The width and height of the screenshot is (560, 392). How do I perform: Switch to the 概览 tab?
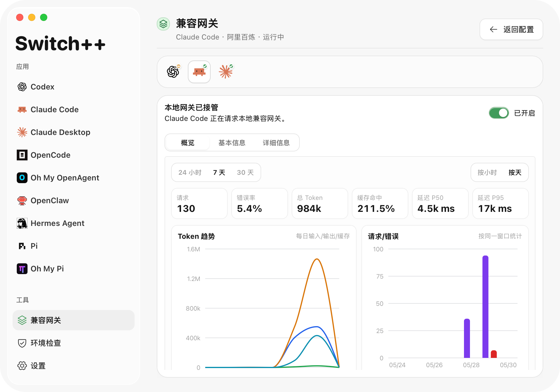pos(188,143)
